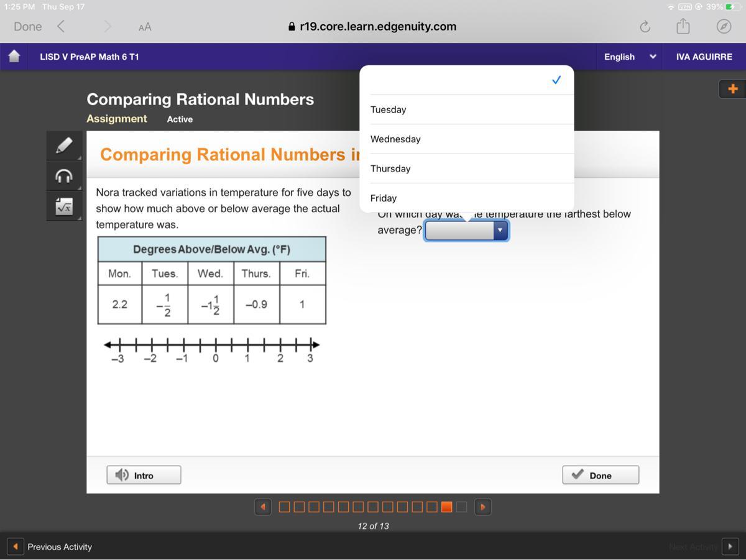Choose Wednesday from the dropdown list
This screenshot has height=560, width=746.
click(467, 139)
